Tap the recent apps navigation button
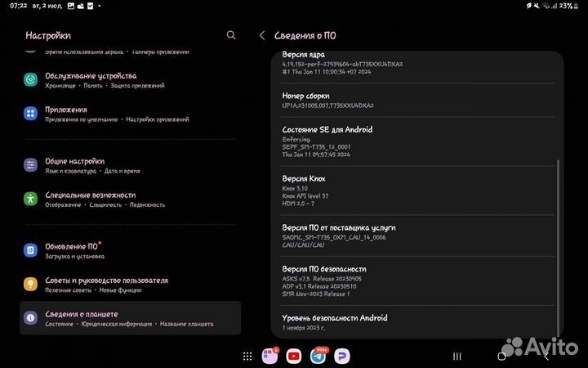This screenshot has height=368, width=588. 457,356
